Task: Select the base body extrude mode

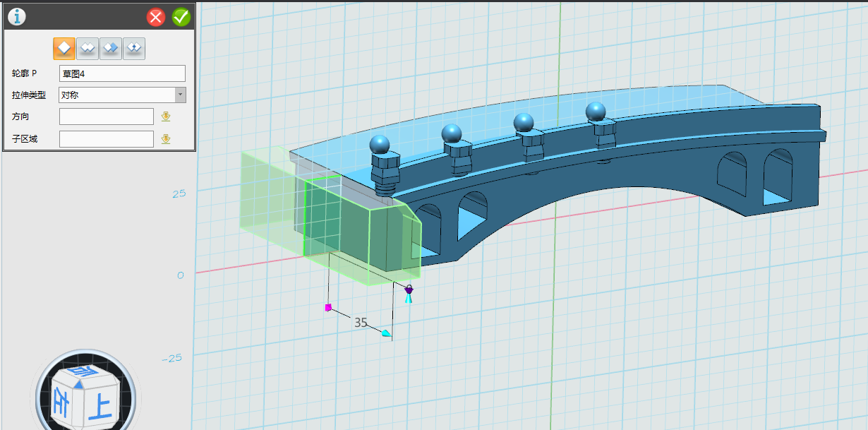Action: click(x=64, y=48)
